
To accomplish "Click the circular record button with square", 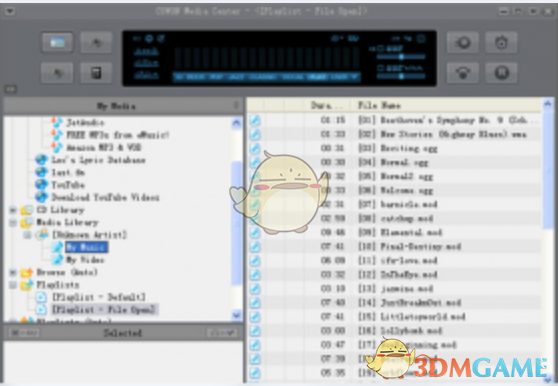I will [x=501, y=73].
